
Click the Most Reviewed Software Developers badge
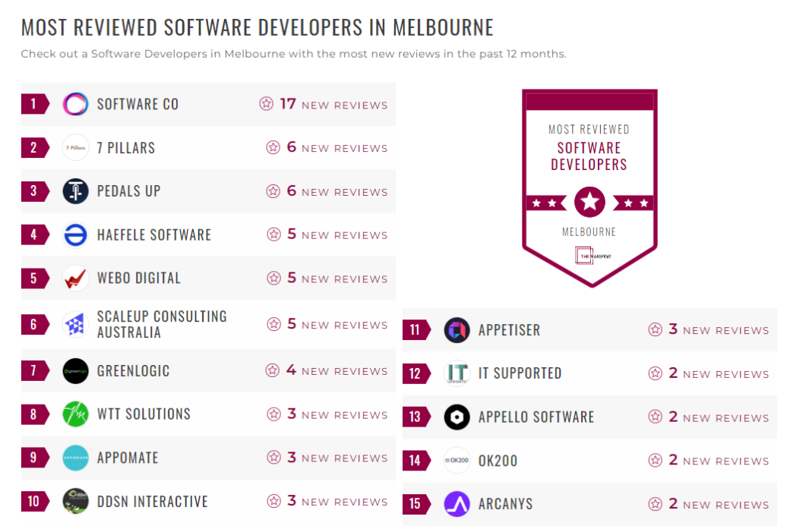pyautogui.click(x=590, y=188)
